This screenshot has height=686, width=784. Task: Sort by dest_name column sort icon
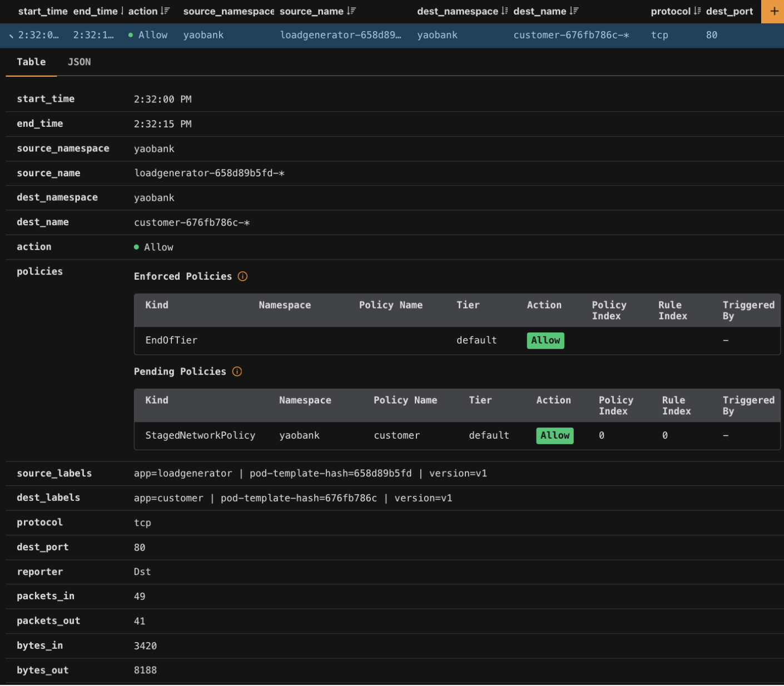point(574,11)
